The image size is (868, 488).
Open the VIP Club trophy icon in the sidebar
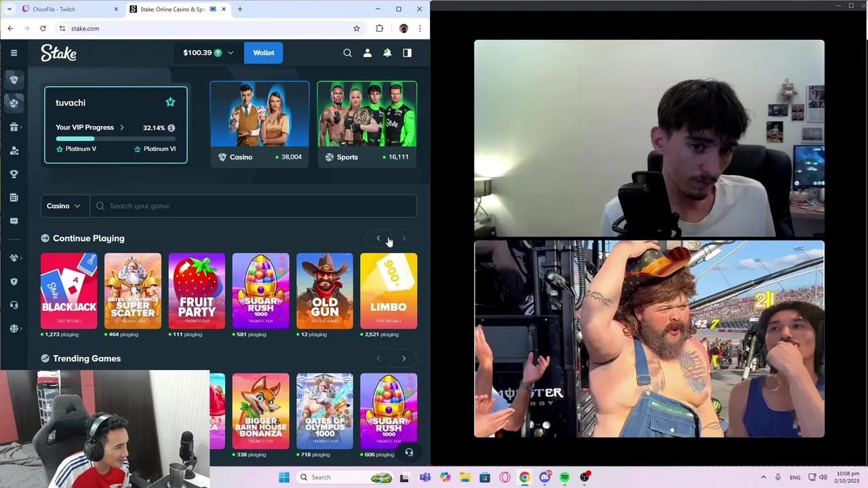(14, 174)
